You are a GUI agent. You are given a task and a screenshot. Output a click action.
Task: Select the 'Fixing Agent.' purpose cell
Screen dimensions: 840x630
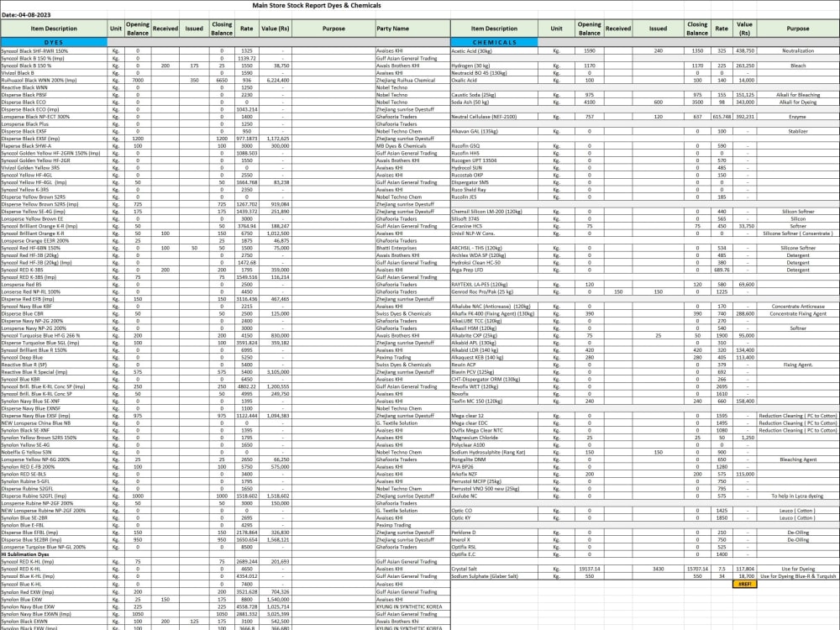click(798, 365)
